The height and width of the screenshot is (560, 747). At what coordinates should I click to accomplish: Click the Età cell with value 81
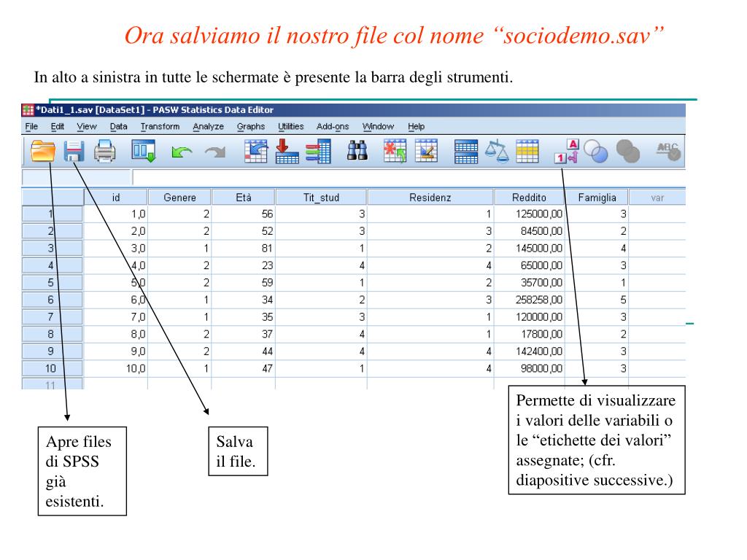pyautogui.click(x=244, y=249)
